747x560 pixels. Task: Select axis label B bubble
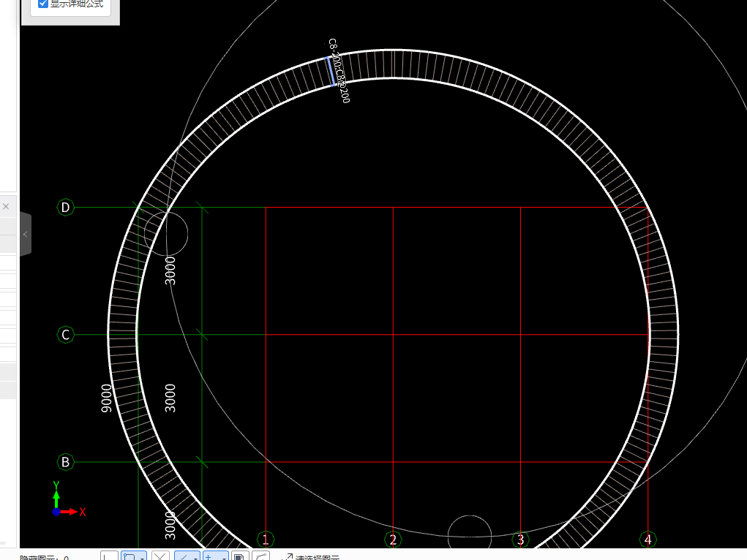point(66,462)
